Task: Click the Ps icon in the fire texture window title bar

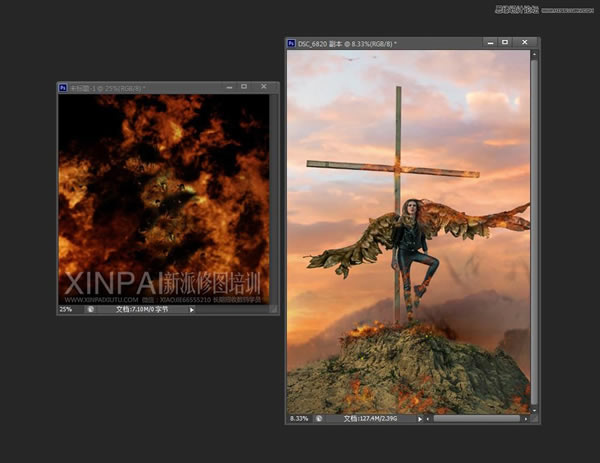Action: (63, 88)
